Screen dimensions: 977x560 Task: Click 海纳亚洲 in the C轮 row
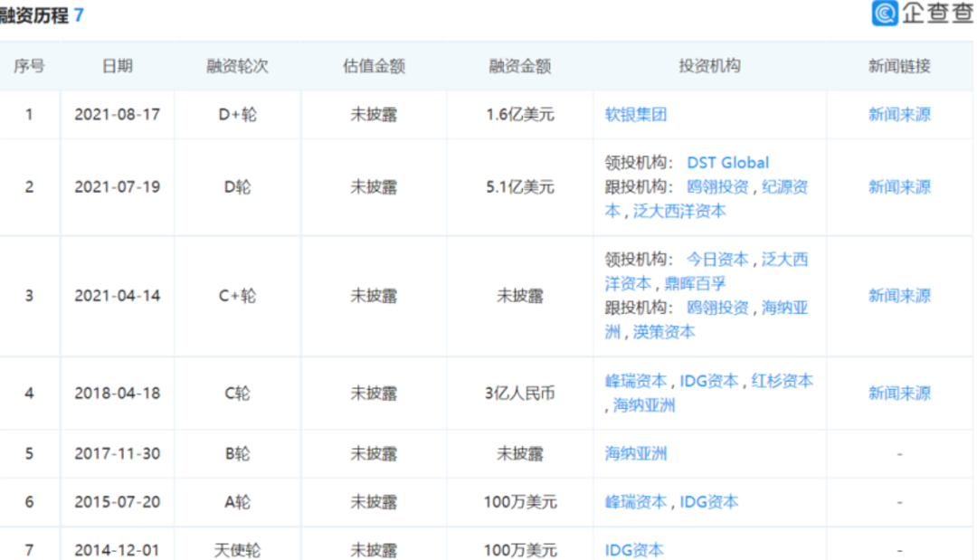click(x=644, y=405)
